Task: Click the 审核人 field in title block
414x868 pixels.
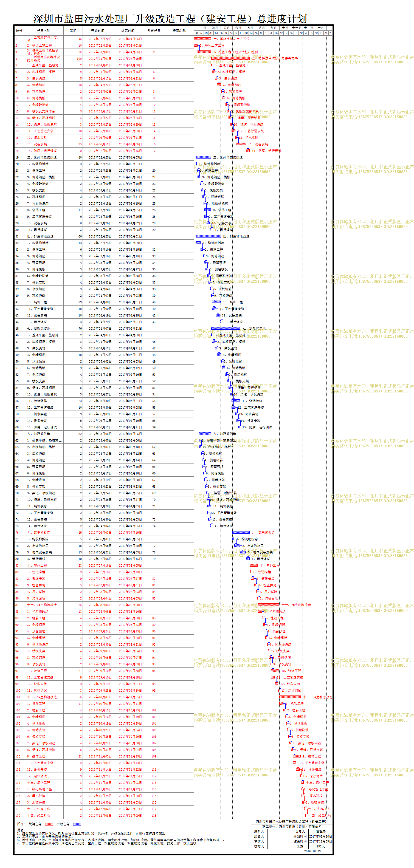Action: pyautogui.click(x=259, y=841)
